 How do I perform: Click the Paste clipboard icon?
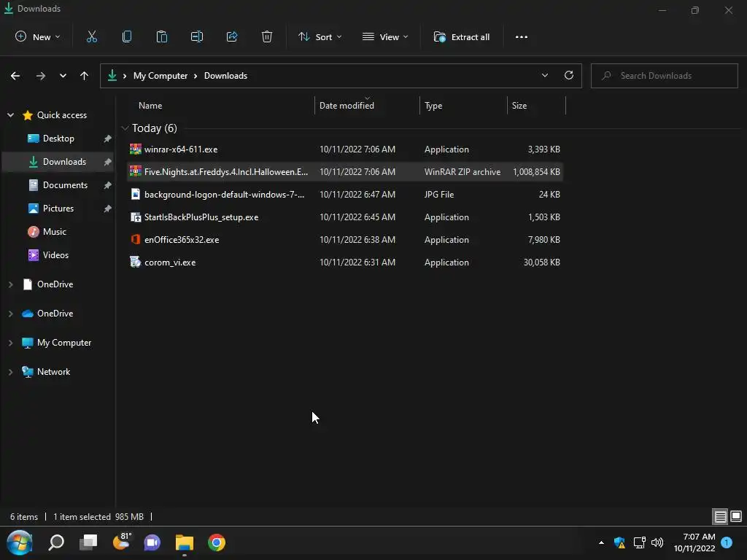(162, 36)
